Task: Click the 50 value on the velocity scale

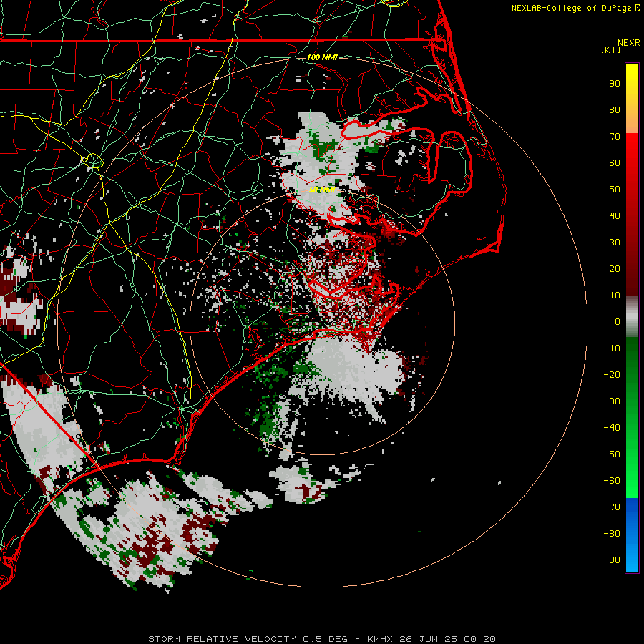Action: point(615,190)
